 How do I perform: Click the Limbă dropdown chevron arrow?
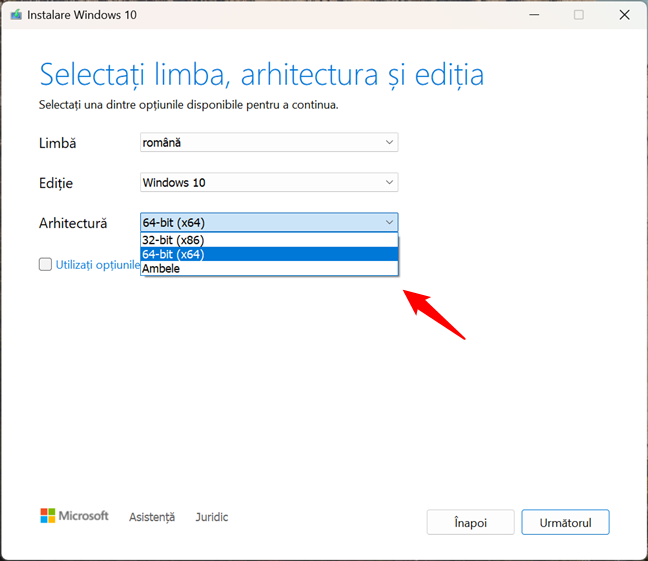coord(389,143)
